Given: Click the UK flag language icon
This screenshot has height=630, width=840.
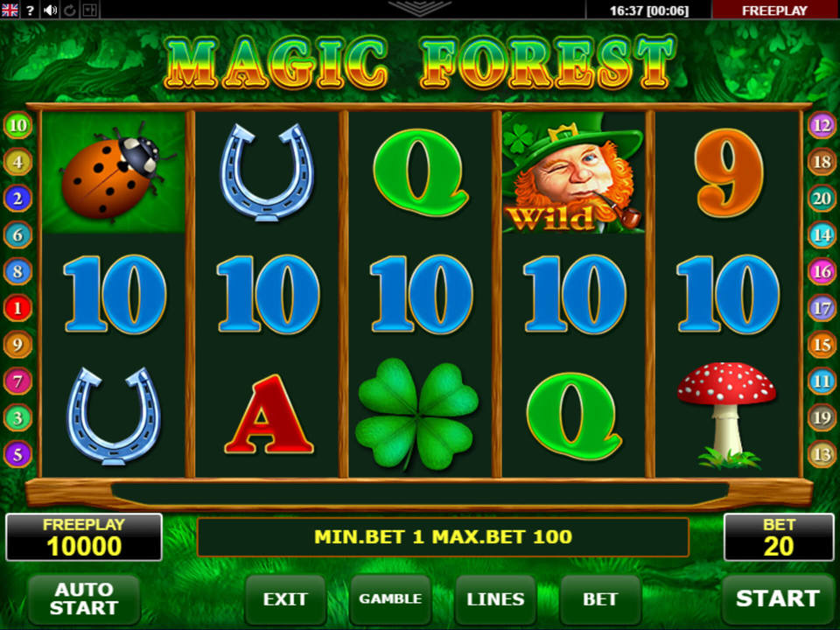Looking at the screenshot, I should (10, 10).
